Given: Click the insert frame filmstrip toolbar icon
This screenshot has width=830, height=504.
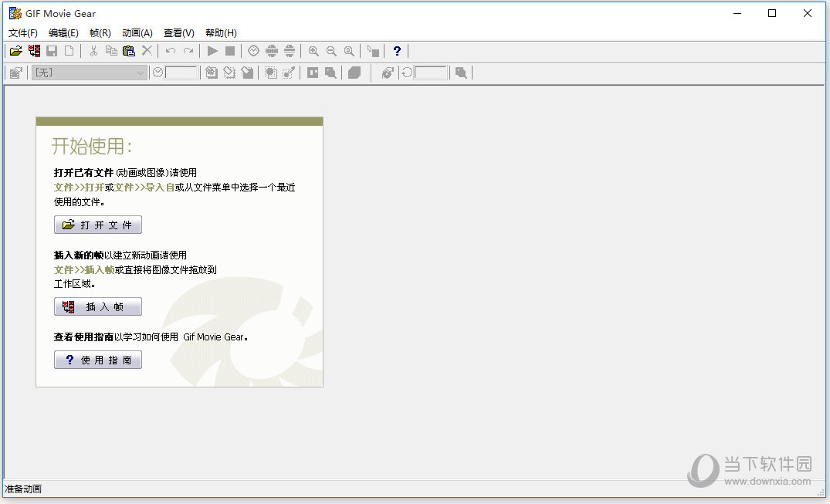Looking at the screenshot, I should (x=35, y=51).
